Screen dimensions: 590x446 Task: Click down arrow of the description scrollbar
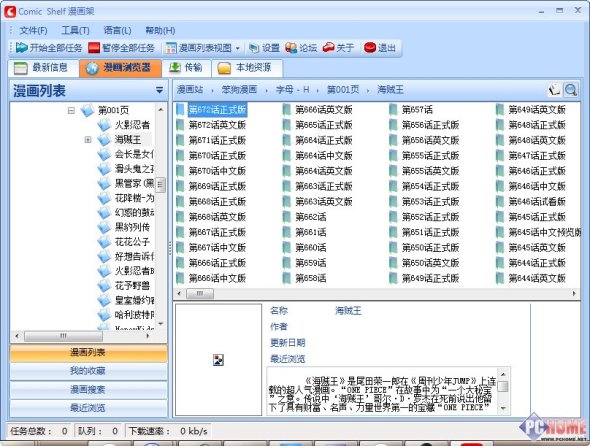click(503, 408)
